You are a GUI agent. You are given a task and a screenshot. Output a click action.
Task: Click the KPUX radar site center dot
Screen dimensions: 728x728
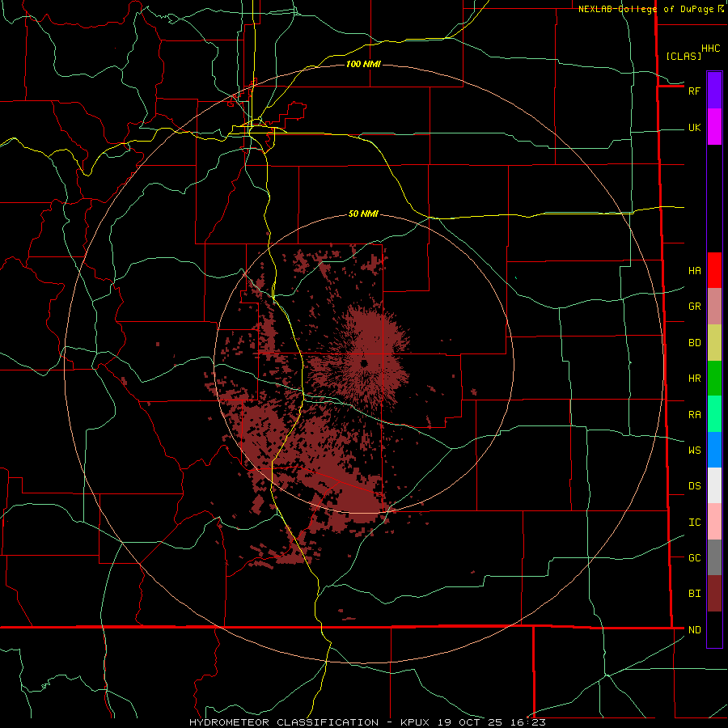click(x=364, y=363)
